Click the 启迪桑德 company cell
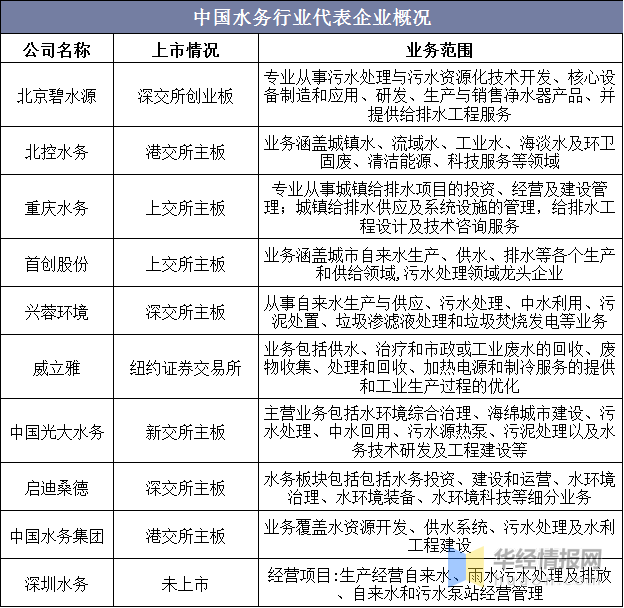The height and width of the screenshot is (608, 624). 57,488
